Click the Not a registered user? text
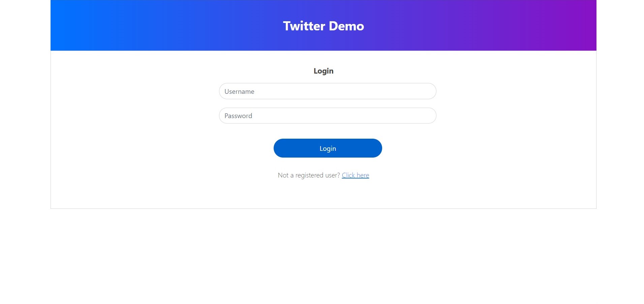This screenshot has width=644, height=304. (x=309, y=175)
